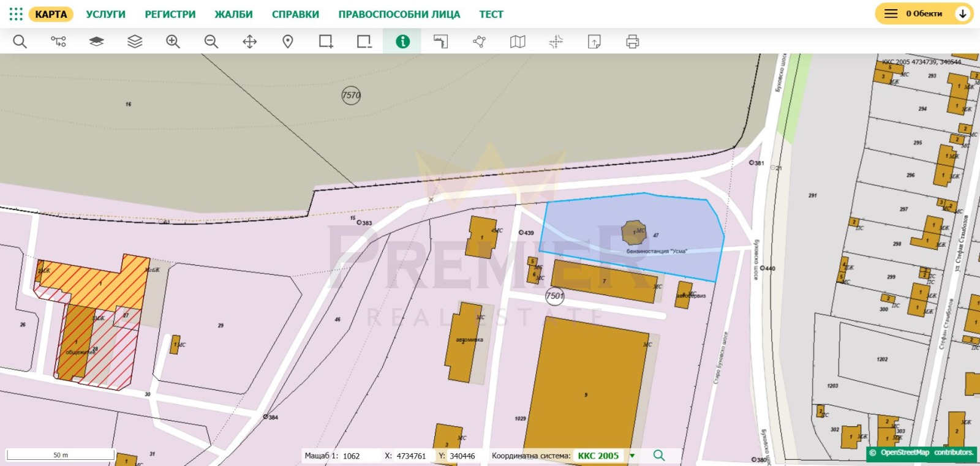Expand the КСС 2005 coordinate system dropdown
Image resolution: width=980 pixels, height=466 pixels.
pyautogui.click(x=632, y=456)
